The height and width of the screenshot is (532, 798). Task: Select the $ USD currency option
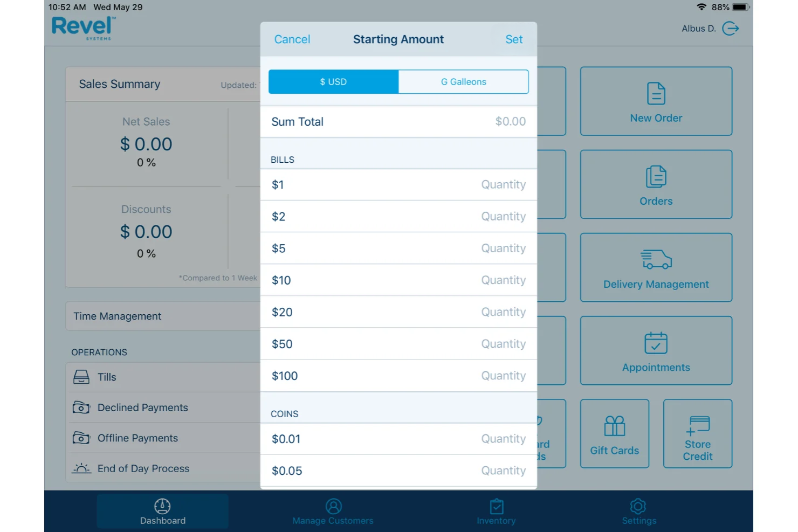pos(333,81)
